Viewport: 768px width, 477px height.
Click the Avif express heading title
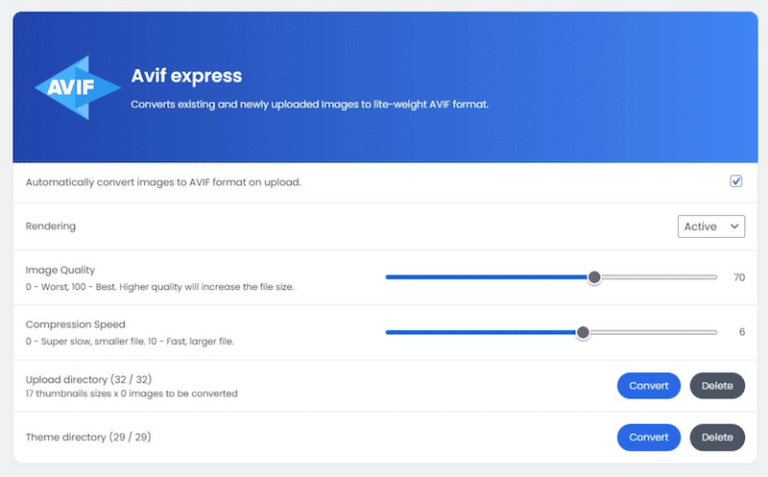pyautogui.click(x=187, y=76)
